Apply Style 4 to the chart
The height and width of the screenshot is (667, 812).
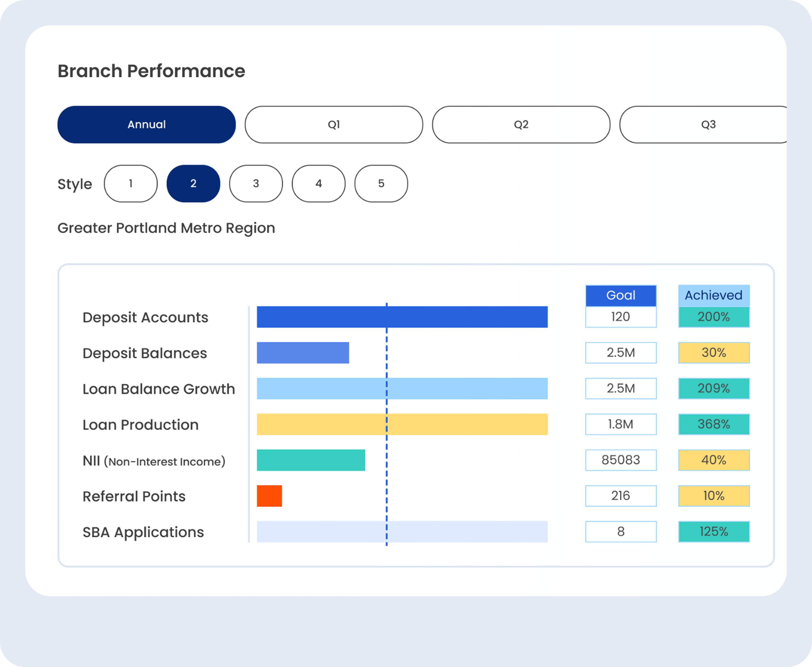click(318, 184)
